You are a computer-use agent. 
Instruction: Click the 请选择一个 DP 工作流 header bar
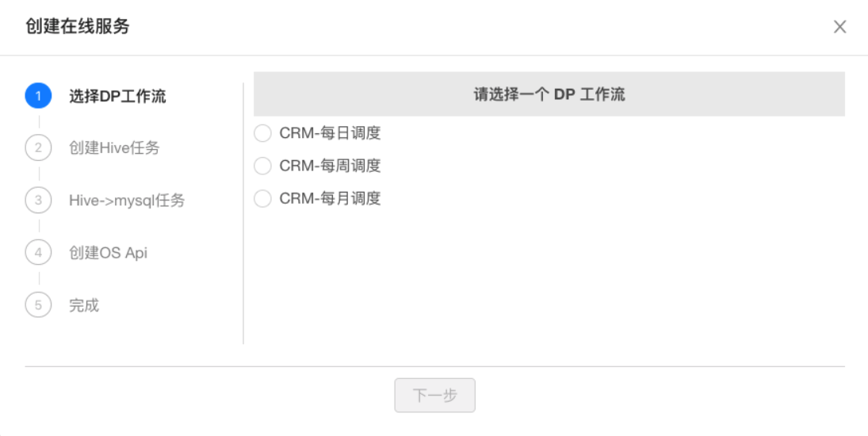click(x=549, y=94)
